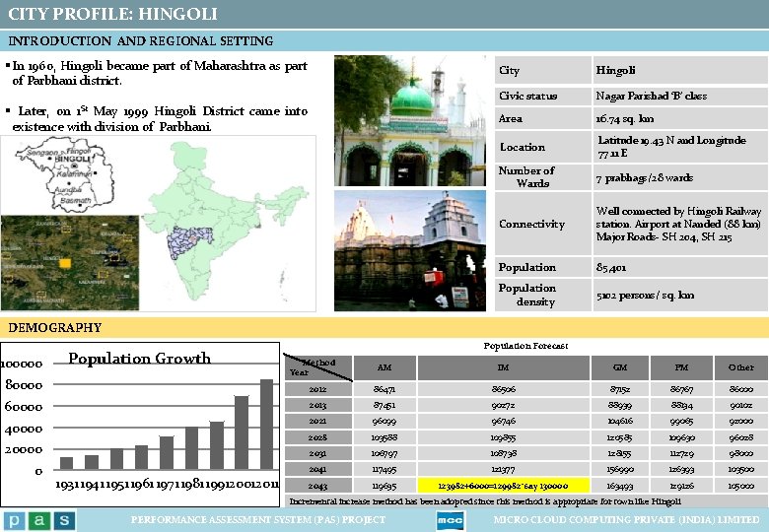Viewport: 769px width, 532px height.
Task: Click the 2001 bar in the Population Growth chart
Action: point(242,433)
